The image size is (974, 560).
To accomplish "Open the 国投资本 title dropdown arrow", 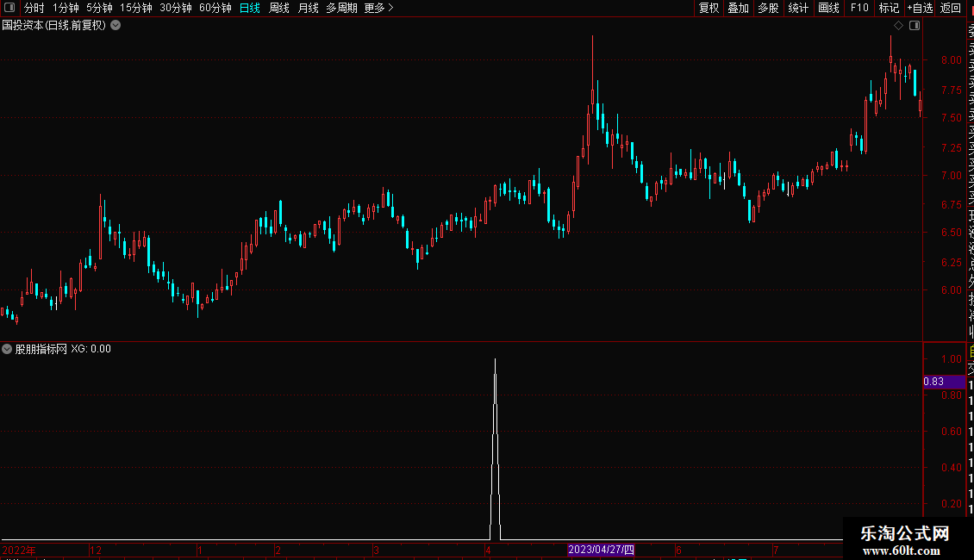I will click(x=116, y=26).
